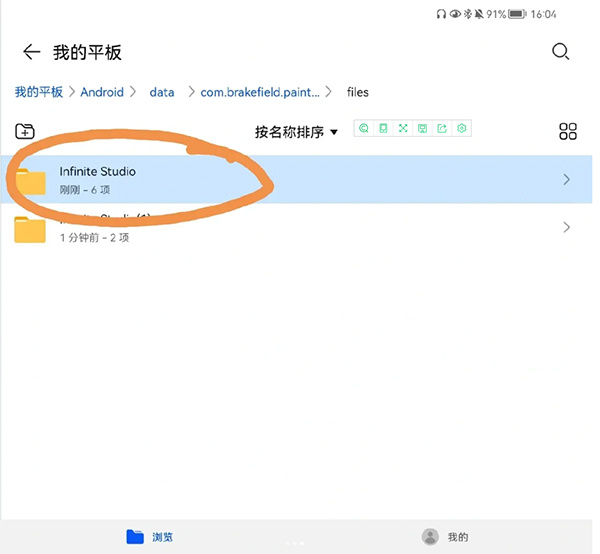
Task: Open the green settings gear in the floating toolbar
Action: (462, 129)
